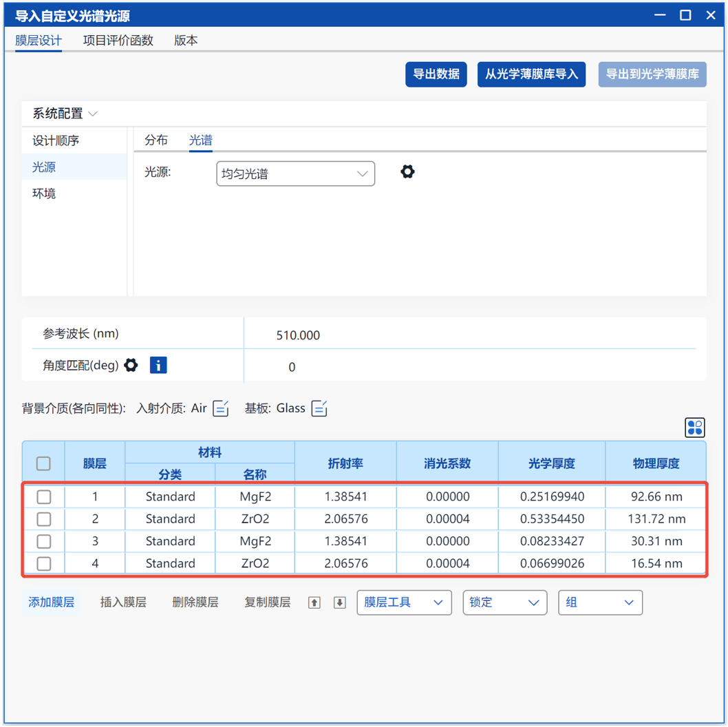Expand the 膜层工具 dropdown
Screen dimensions: 728x727
(x=404, y=602)
